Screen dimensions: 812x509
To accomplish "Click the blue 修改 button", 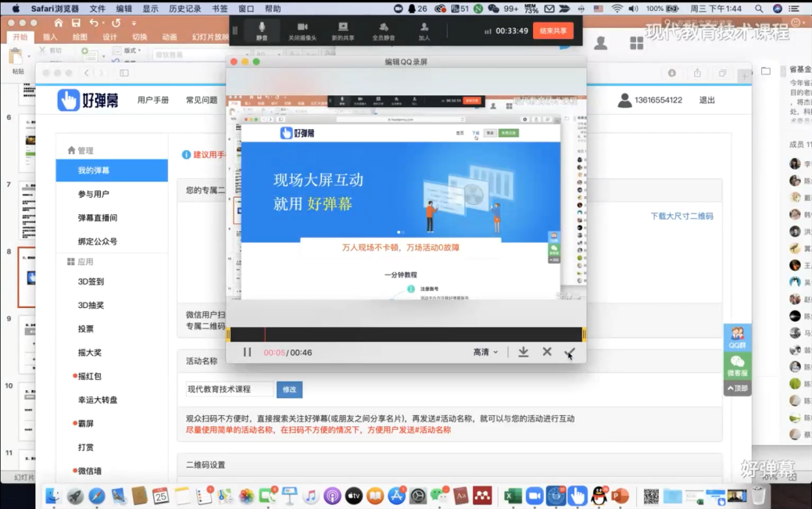I will tap(289, 389).
